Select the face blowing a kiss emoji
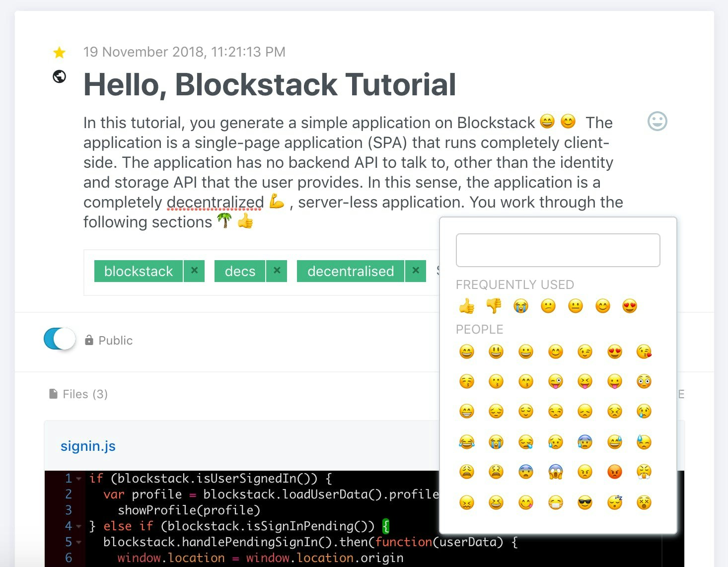728x567 pixels. coord(644,352)
